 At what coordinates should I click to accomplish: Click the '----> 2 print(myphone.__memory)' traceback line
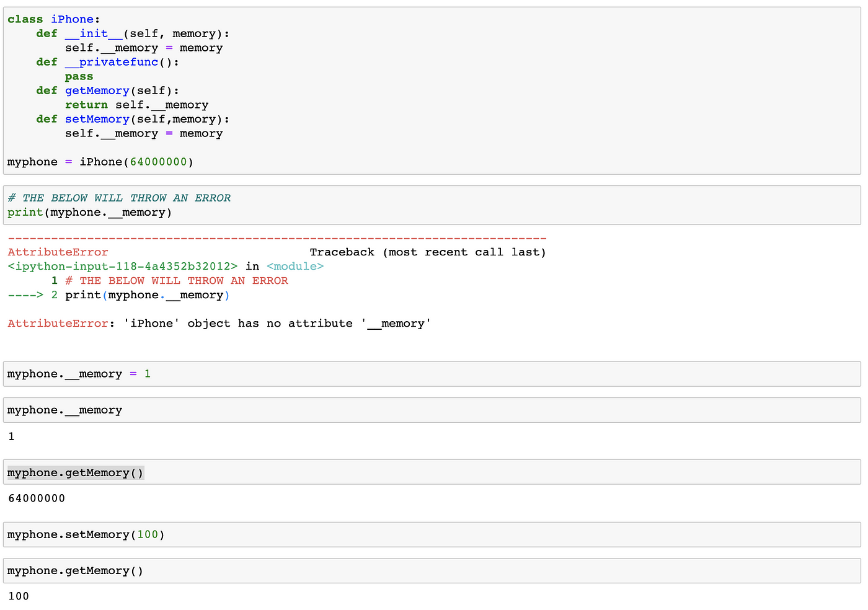(x=118, y=295)
